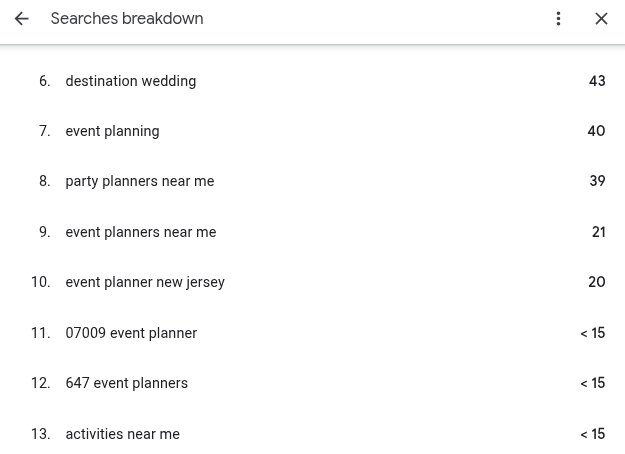Viewport: 625px width, 454px height.
Task: Click "activities near me" search term
Action: (x=122, y=434)
